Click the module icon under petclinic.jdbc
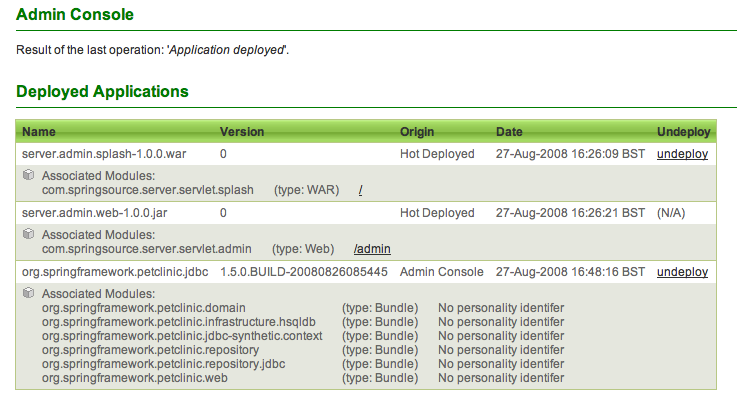Image resolution: width=737 pixels, height=401 pixels. (x=29, y=293)
